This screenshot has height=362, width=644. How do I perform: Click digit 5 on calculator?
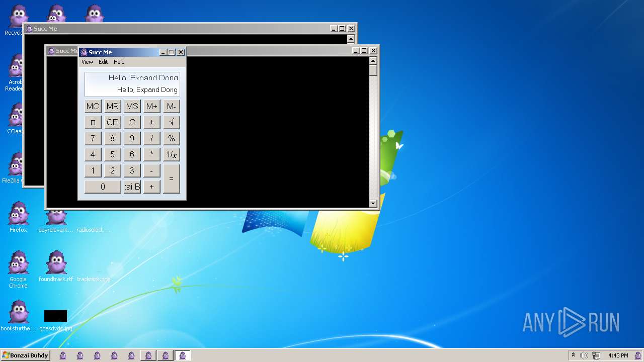coord(112,154)
